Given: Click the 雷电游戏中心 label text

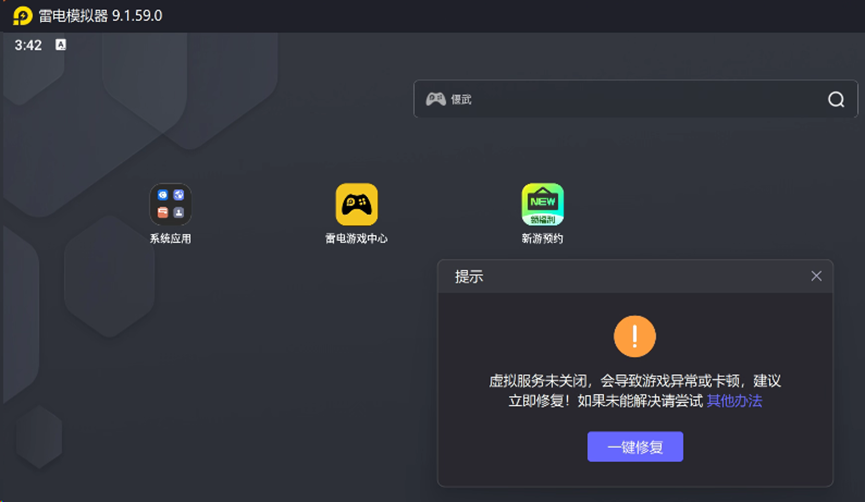Looking at the screenshot, I should (x=356, y=238).
